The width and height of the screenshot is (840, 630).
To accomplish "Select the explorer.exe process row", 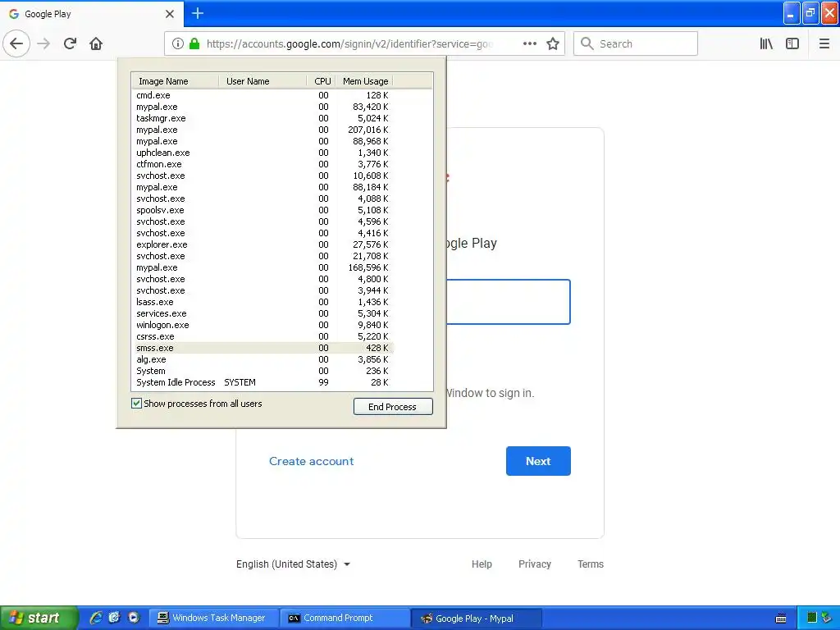I will pyautogui.click(x=262, y=244).
